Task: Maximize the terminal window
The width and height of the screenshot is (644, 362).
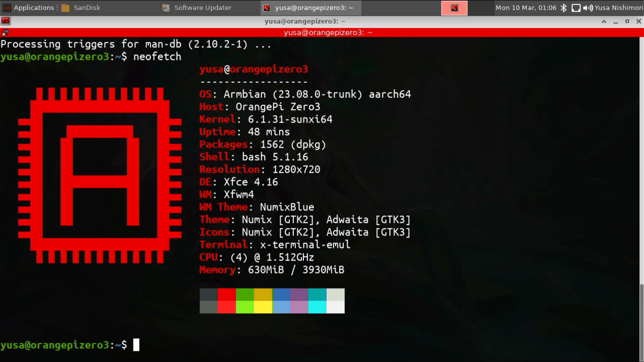Action: click(627, 21)
